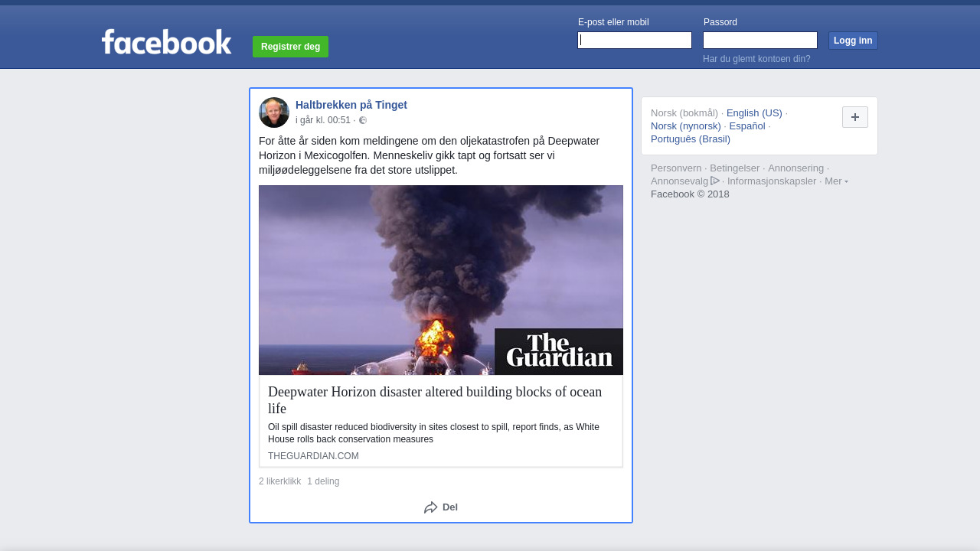
Task: Switch language to English (US)
Action: point(754,113)
